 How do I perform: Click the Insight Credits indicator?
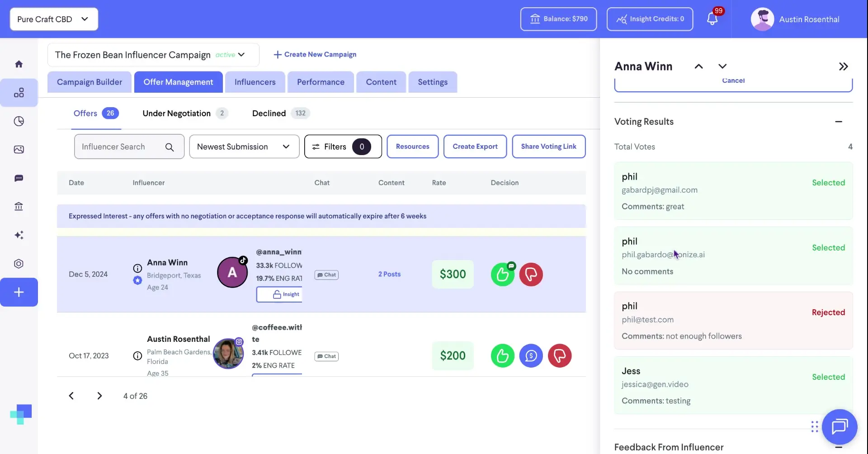pos(650,19)
